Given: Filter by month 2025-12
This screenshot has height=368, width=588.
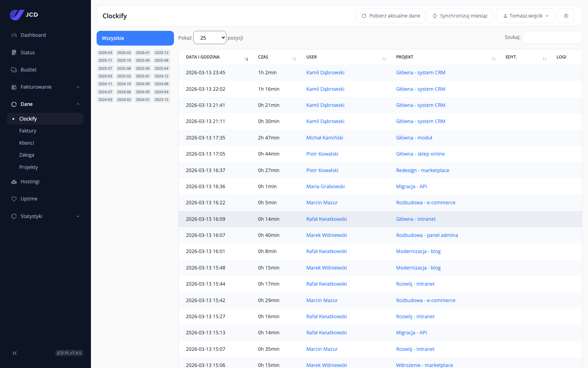Looking at the screenshot, I should (x=162, y=53).
